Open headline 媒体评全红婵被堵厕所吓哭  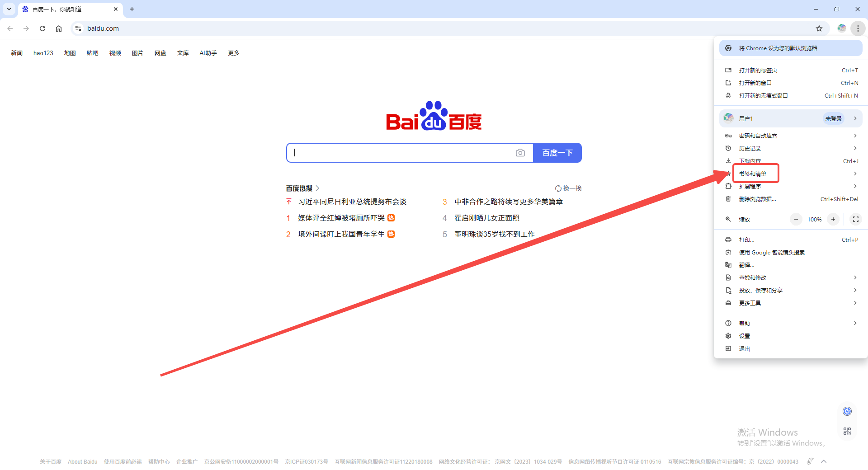pyautogui.click(x=341, y=218)
